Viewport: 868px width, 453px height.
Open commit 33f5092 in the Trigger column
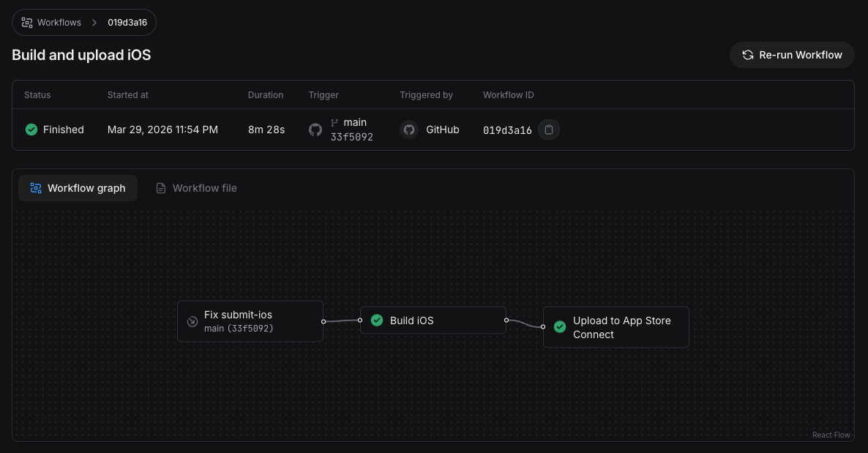click(351, 137)
